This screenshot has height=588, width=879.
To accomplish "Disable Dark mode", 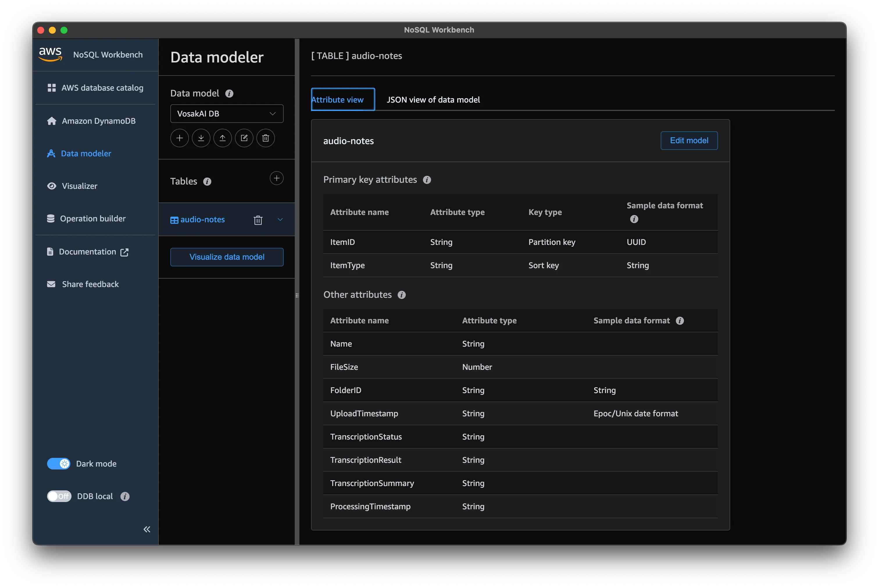I will coord(59,463).
